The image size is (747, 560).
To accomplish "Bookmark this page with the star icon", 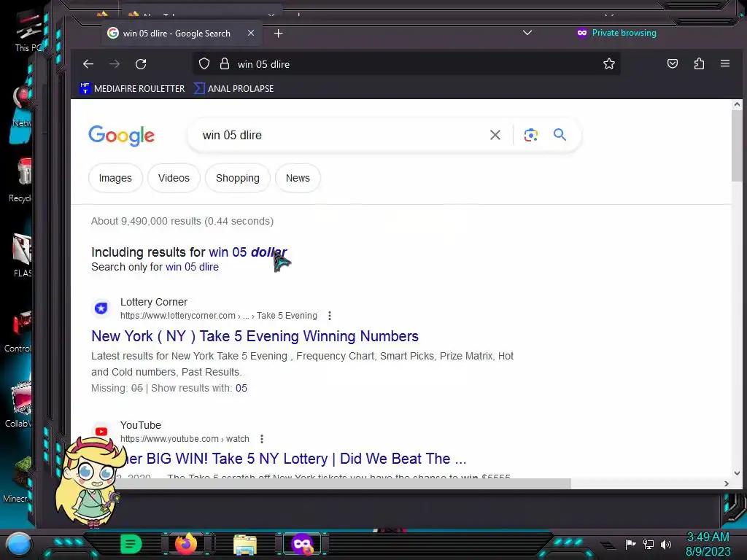I will click(x=609, y=64).
